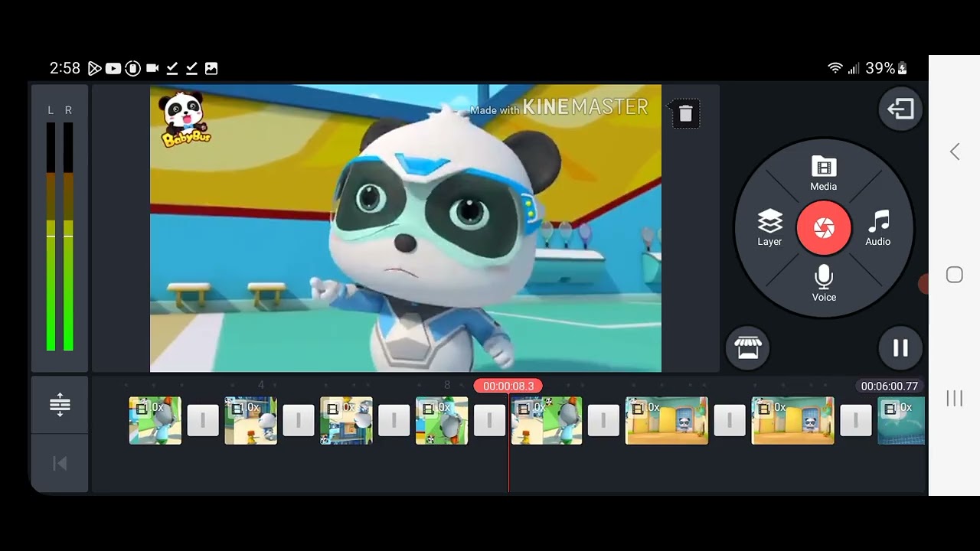Image resolution: width=980 pixels, height=551 pixels.
Task: Start a Voice recording
Action: coord(824,283)
